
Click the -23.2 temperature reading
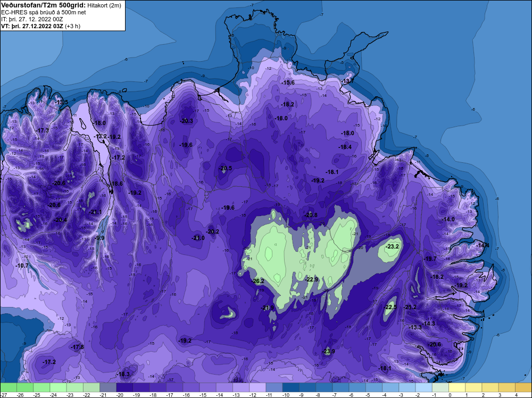(x=393, y=247)
